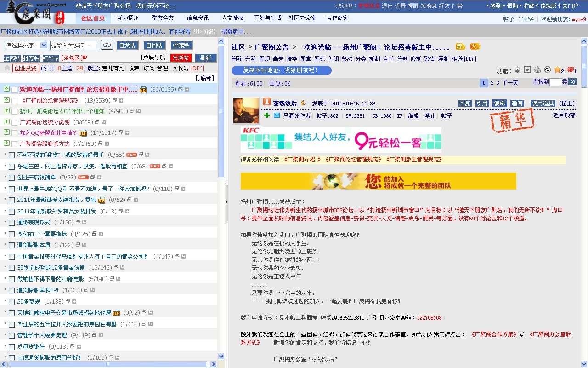Open the 社区首页 tab
The width and height of the screenshot is (588, 368).
pyautogui.click(x=93, y=18)
